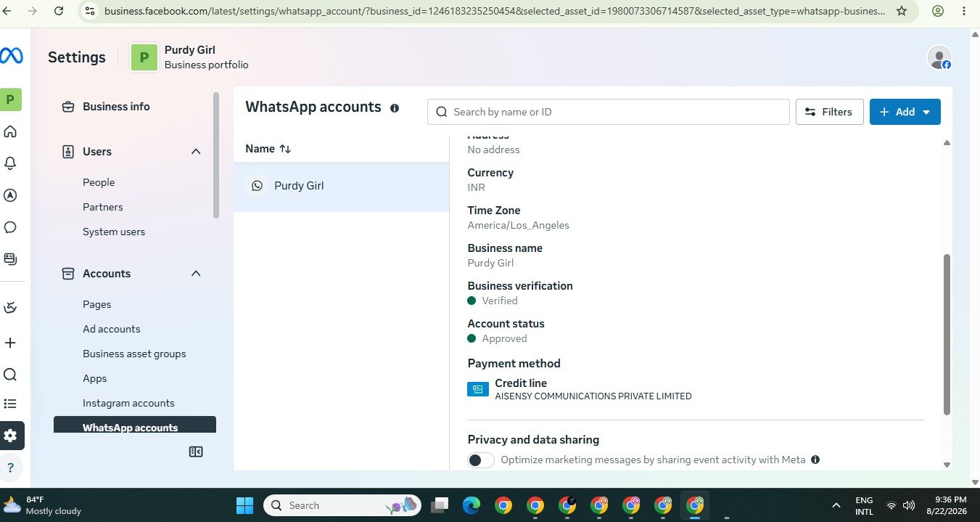Collapse the settings sidebar using the panel icon
The height and width of the screenshot is (522, 980).
click(196, 452)
